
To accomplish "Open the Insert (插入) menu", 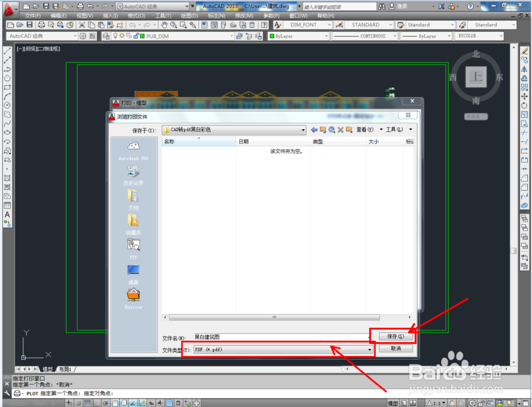I will coord(110,15).
